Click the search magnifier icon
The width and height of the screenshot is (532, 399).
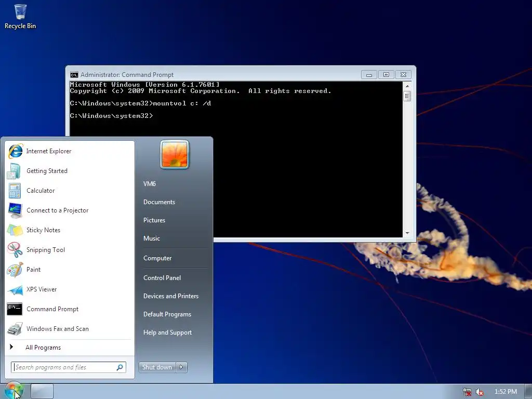[120, 367]
